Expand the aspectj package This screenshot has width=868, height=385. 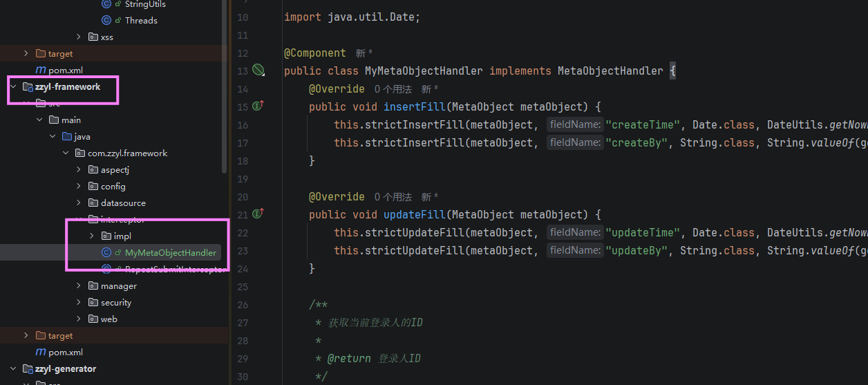(x=78, y=169)
